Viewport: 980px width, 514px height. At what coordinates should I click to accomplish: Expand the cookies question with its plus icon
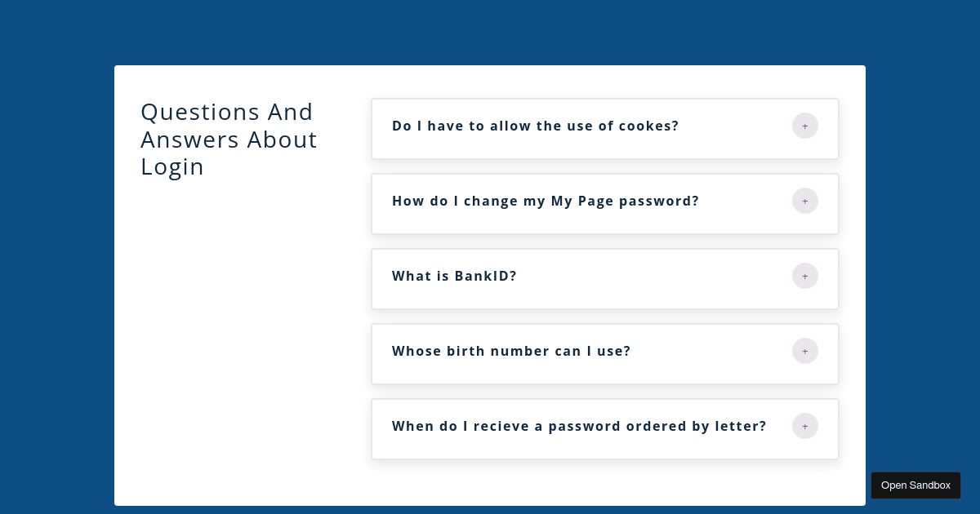[804, 126]
